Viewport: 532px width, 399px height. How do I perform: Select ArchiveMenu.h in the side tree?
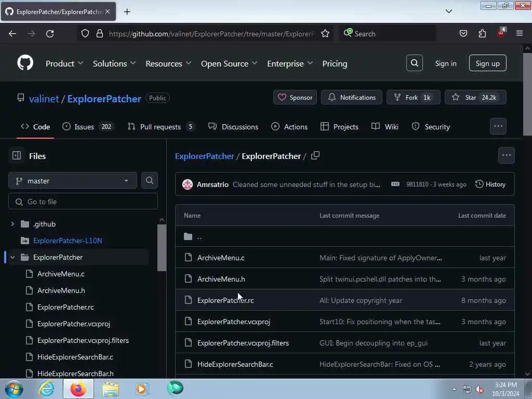[61, 290]
